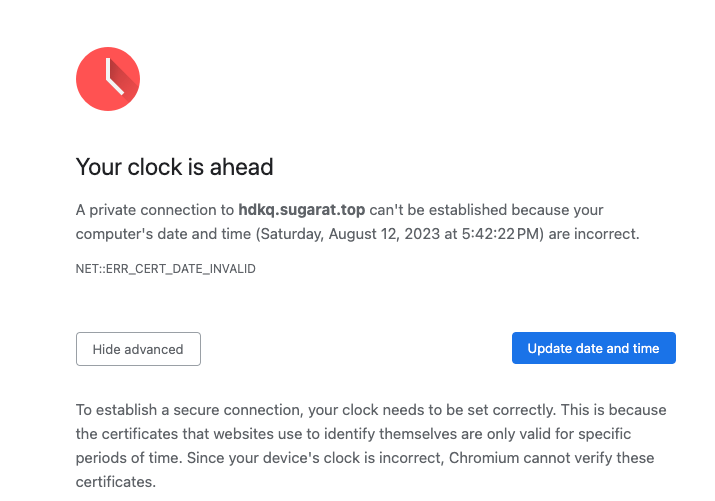Open Update date and time settings
Screen dimensions: 715x501
point(594,348)
